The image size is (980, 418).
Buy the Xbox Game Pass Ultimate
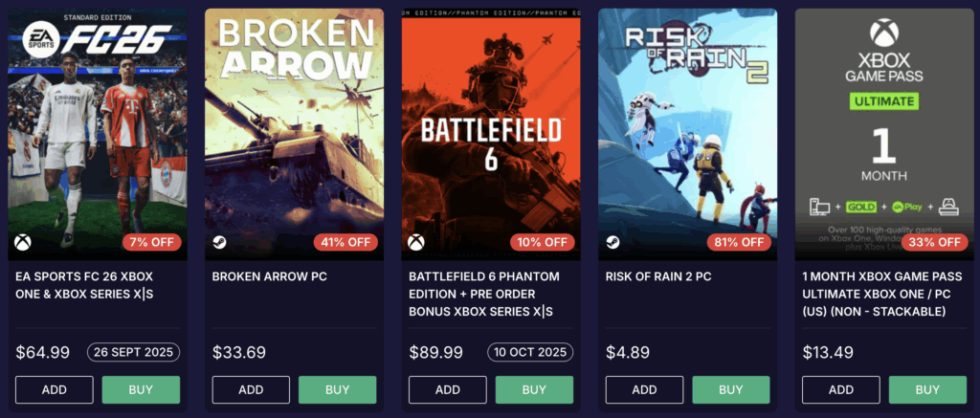pyautogui.click(x=927, y=389)
